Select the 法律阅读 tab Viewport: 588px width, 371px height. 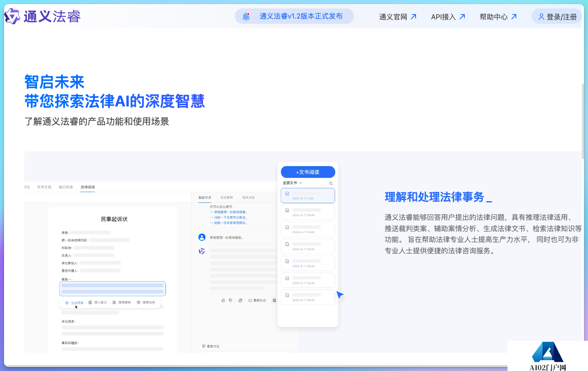tap(88, 187)
